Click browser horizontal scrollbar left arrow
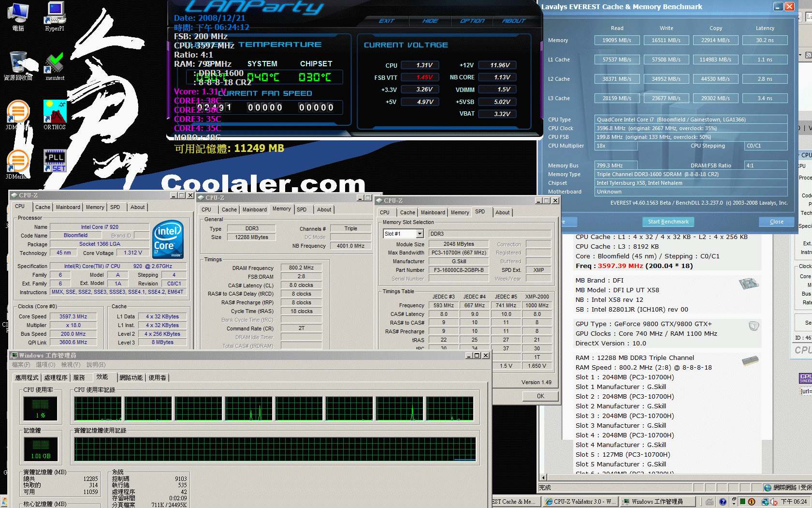Viewport: 812px width, 508px height. coord(543,478)
